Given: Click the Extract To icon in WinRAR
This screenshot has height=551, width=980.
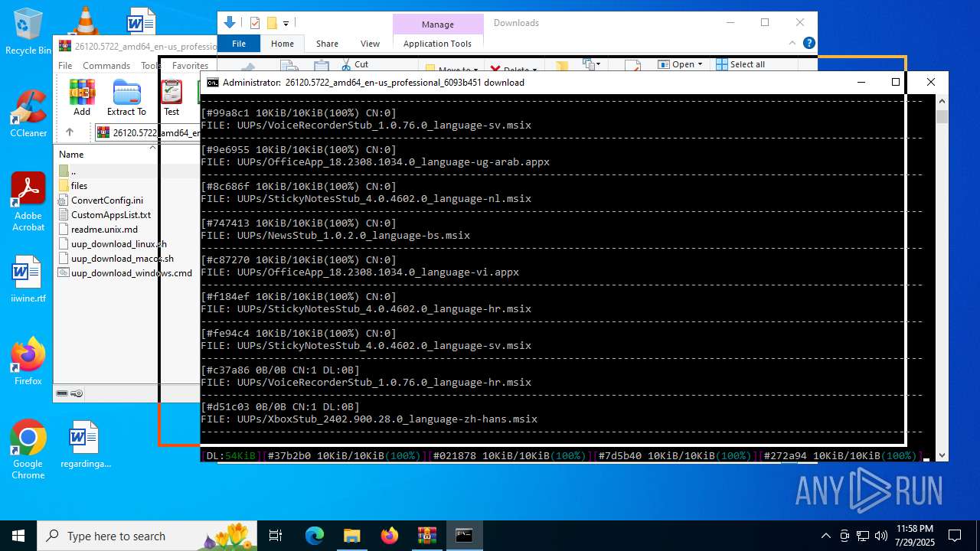Looking at the screenshot, I should (126, 98).
